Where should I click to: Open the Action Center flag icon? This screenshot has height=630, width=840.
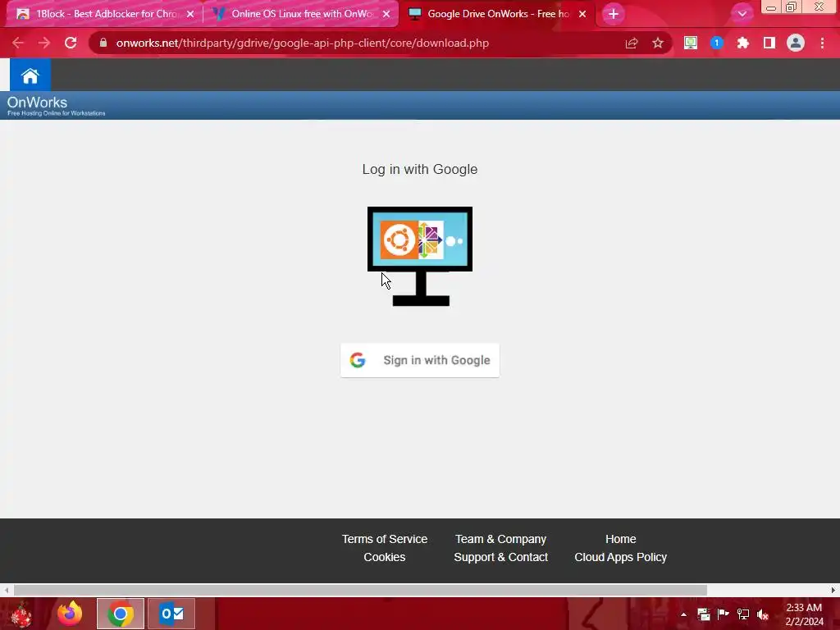(724, 614)
